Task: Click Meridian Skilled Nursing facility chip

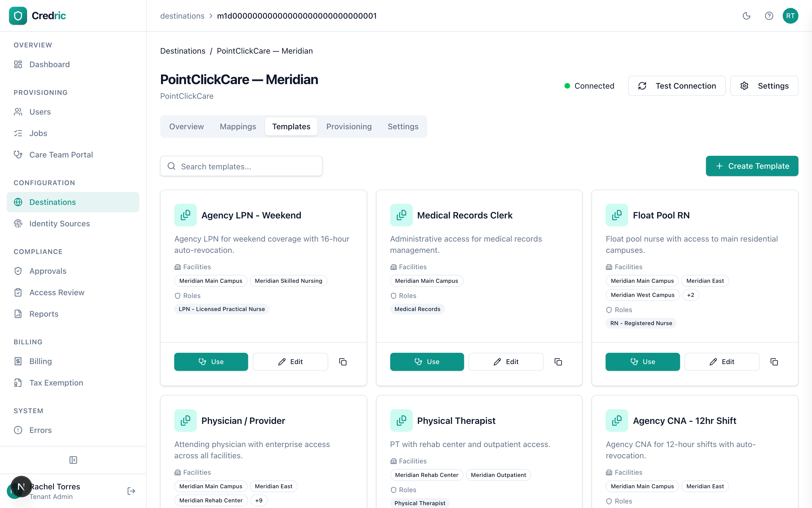Action: tap(288, 281)
